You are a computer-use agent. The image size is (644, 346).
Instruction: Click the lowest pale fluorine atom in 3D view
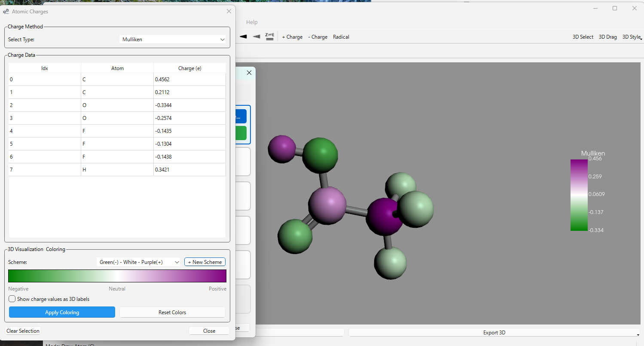coord(390,263)
